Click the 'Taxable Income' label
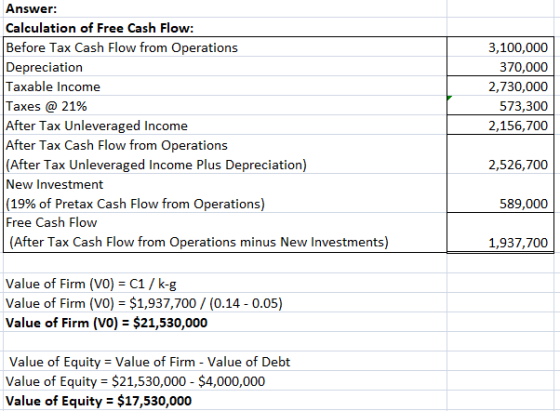The height and width of the screenshot is (411, 560). 53,87
